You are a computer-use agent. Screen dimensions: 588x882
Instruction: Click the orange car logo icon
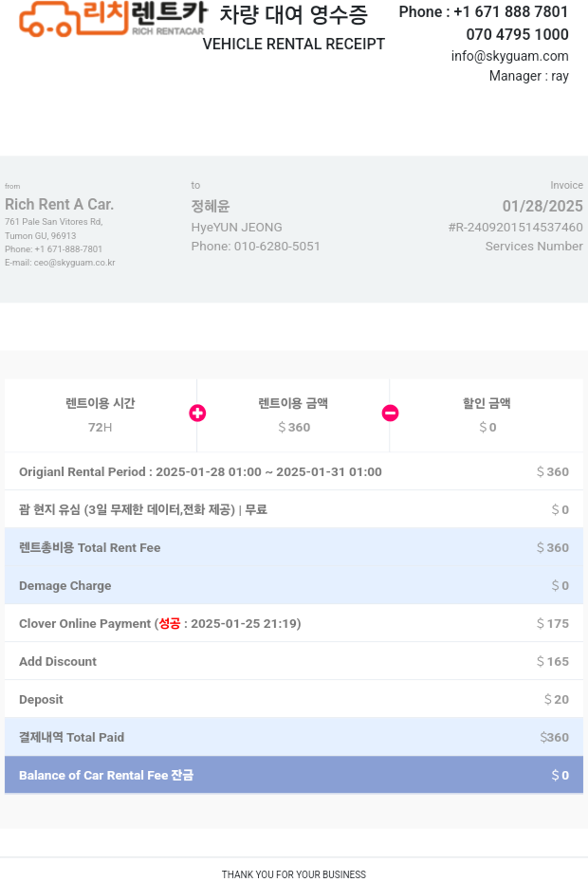coord(46,19)
